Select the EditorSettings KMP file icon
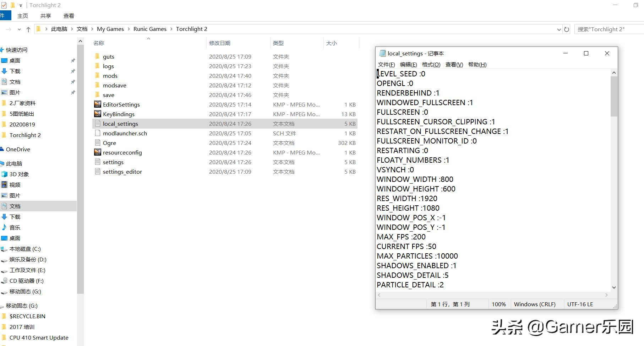644x346 pixels. (x=98, y=104)
